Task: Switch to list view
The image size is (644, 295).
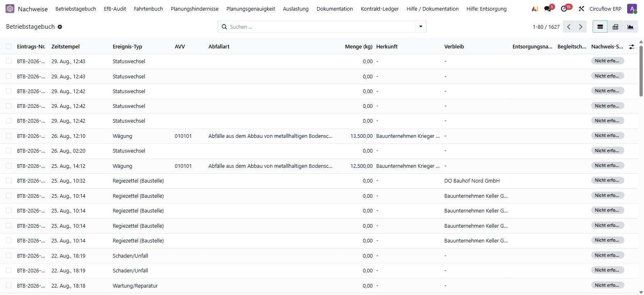Action: [x=600, y=27]
